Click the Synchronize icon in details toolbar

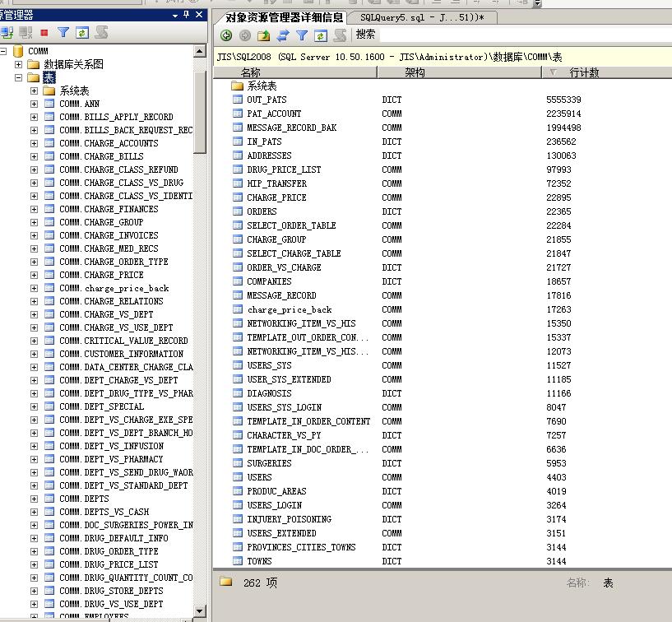coord(283,35)
